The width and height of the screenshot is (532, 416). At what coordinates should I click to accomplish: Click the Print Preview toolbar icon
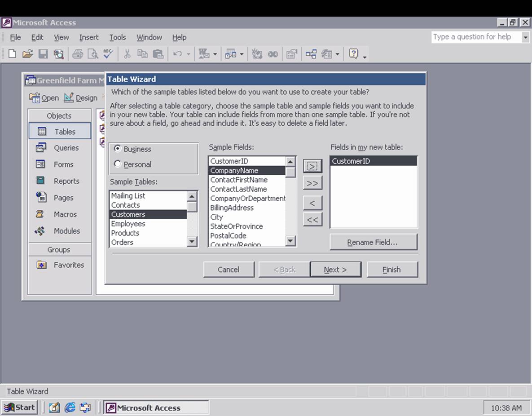coord(92,53)
